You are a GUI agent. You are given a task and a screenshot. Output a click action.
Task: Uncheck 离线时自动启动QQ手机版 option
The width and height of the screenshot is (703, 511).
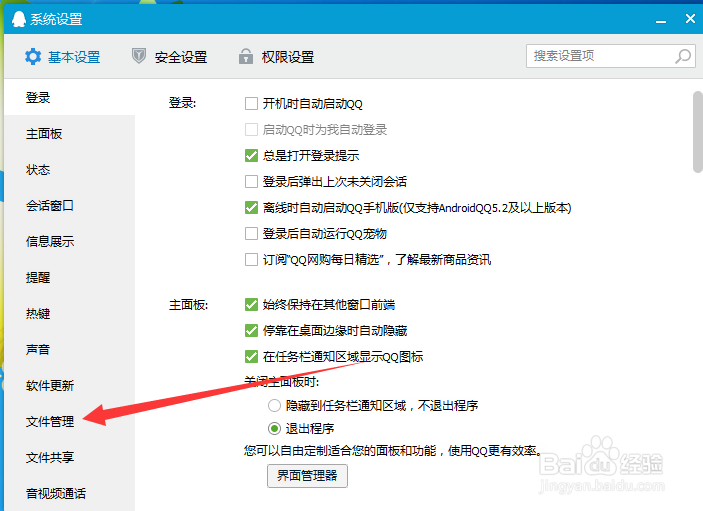251,208
